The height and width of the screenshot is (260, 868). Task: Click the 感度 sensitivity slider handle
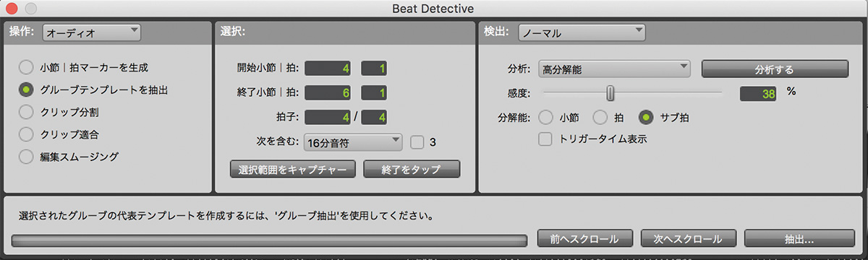610,92
